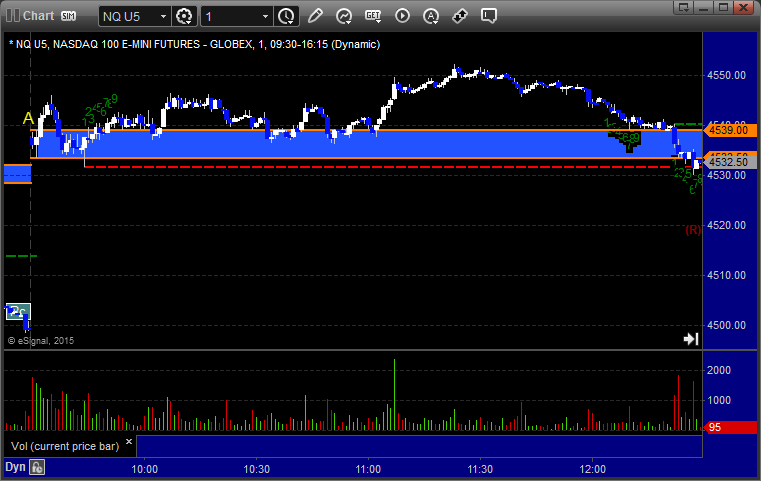Click the window options icon beside minimize

[683, 7]
